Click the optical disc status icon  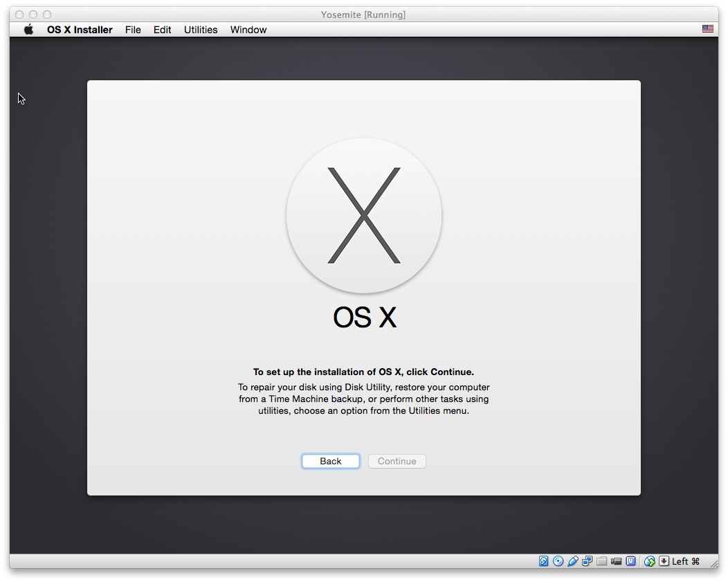point(558,561)
